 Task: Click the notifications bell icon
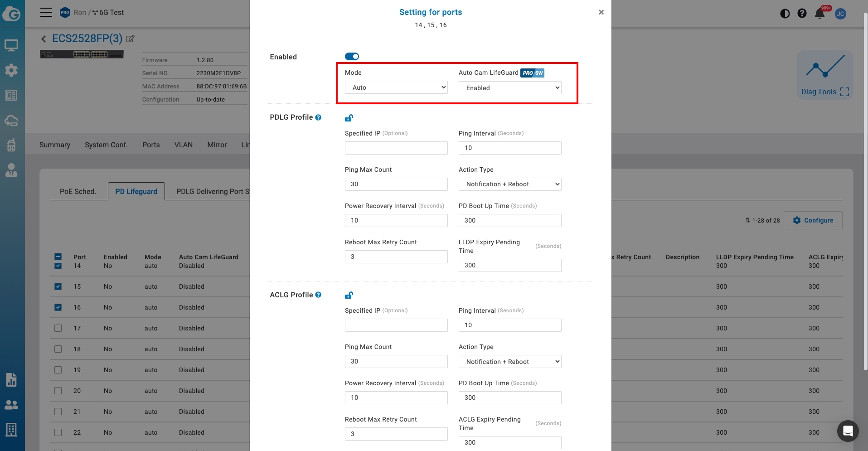pyautogui.click(x=820, y=14)
